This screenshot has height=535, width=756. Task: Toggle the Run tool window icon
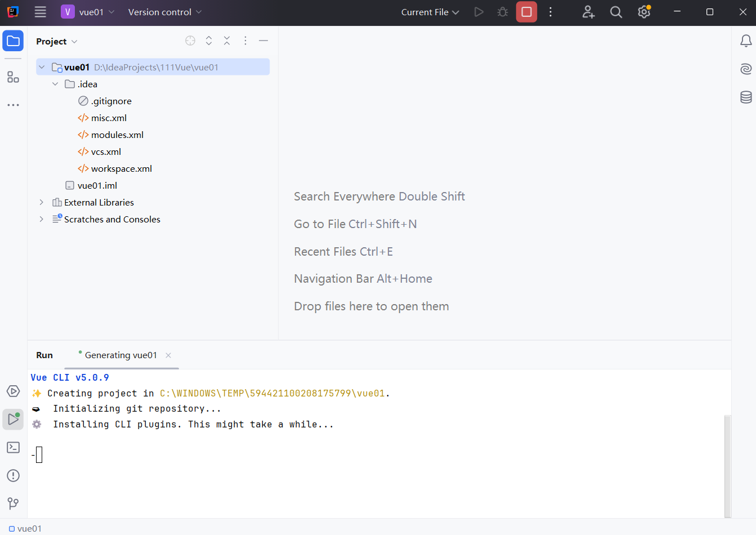click(13, 419)
